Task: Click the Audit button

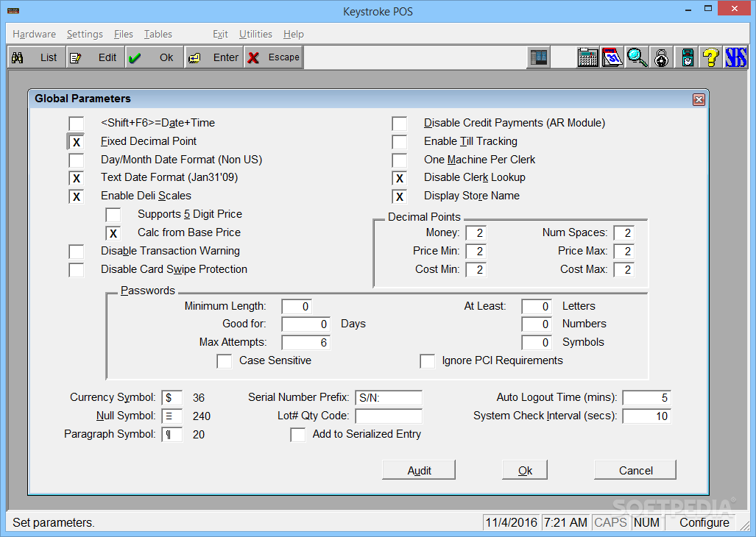Action: tap(419, 470)
